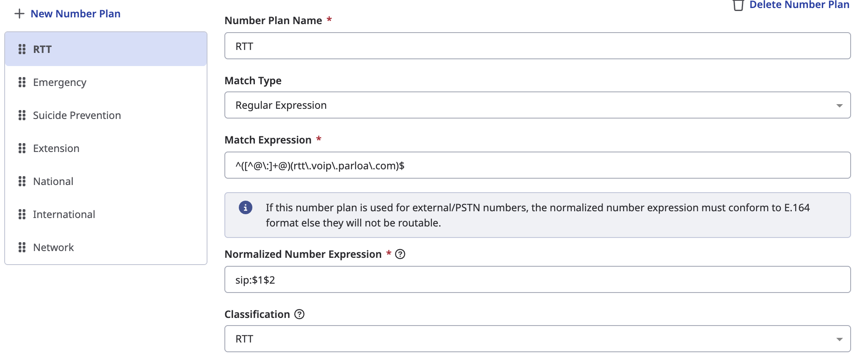
Task: Click the Number Plan Name input
Action: [x=537, y=46]
